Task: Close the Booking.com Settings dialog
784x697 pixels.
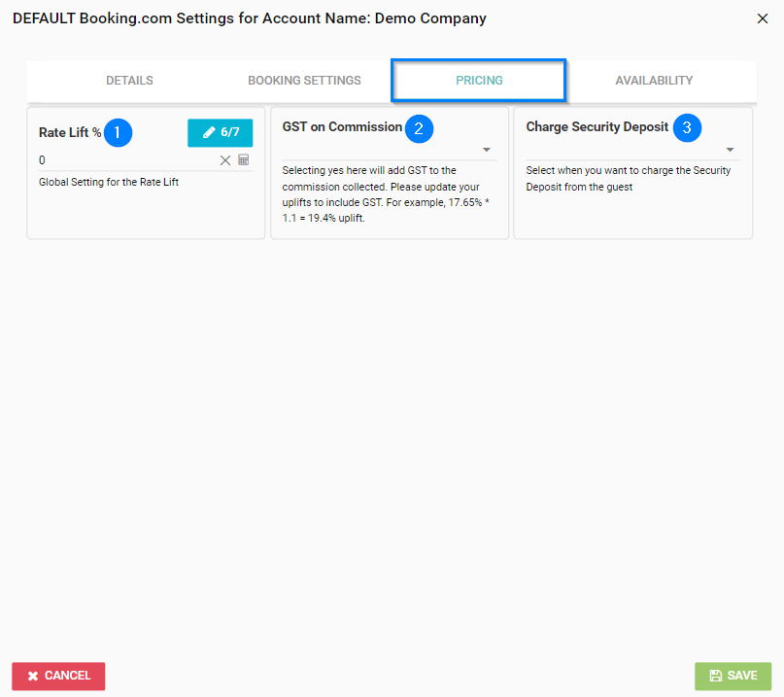Action: (x=761, y=18)
